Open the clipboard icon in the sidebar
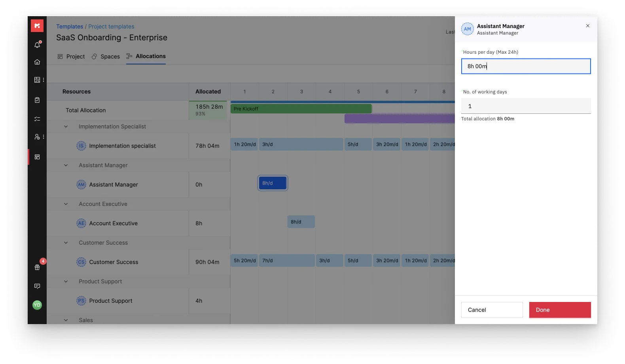This screenshot has height=364, width=625. (37, 100)
